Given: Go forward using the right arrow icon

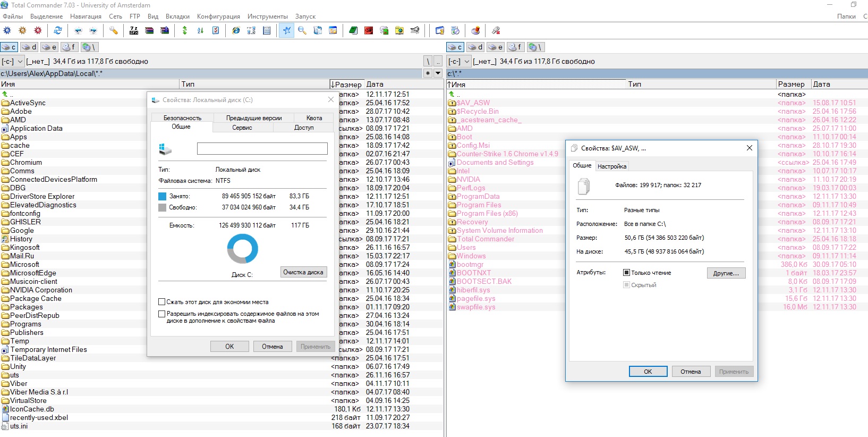Looking at the screenshot, I should click(x=93, y=31).
